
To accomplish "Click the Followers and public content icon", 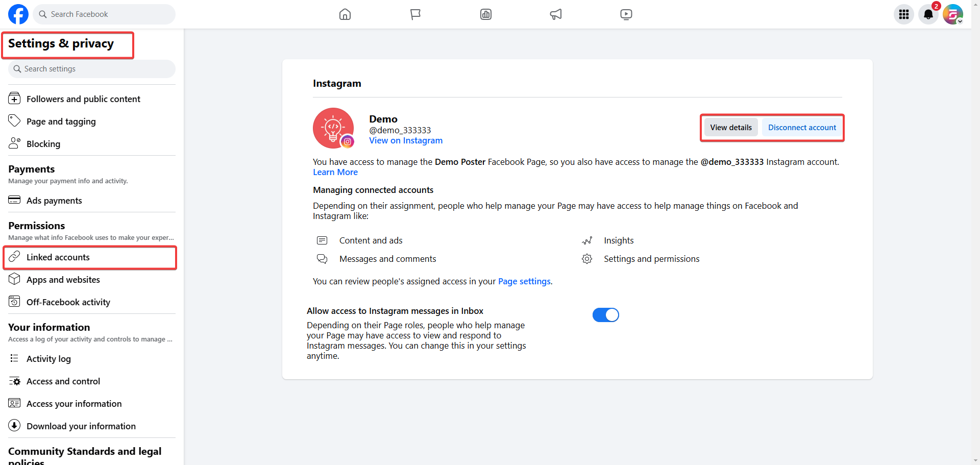I will point(14,99).
